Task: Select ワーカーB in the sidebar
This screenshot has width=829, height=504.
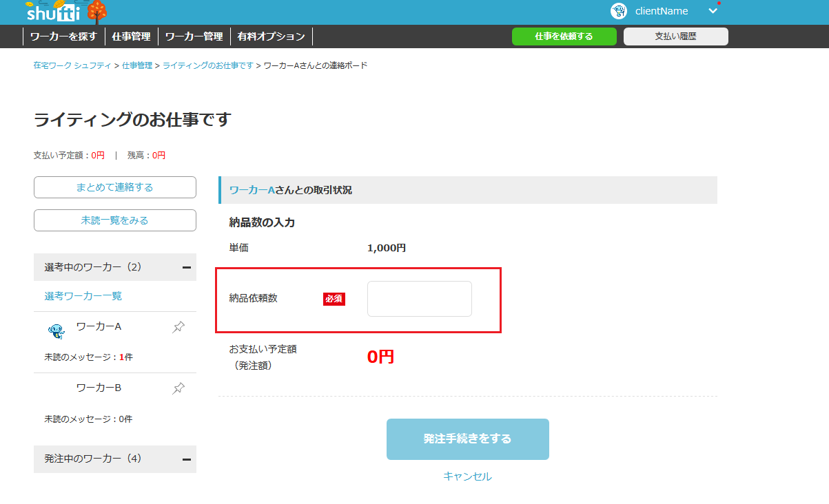Action: pos(99,388)
